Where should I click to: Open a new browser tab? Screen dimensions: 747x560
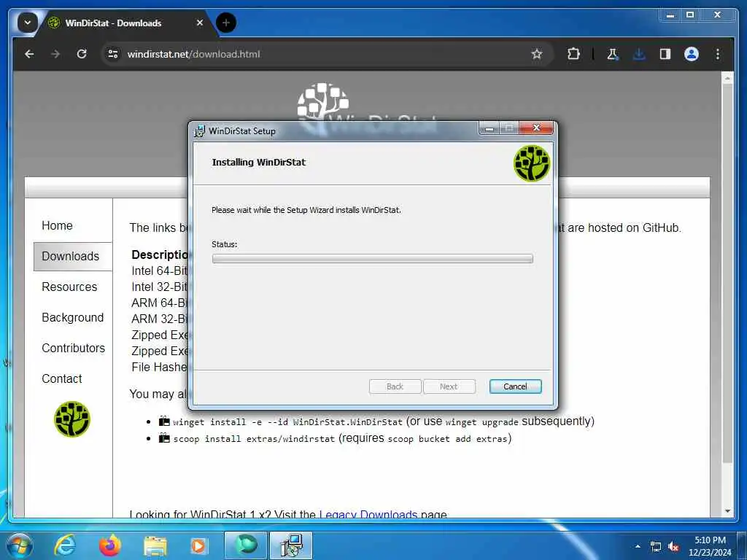226,23
